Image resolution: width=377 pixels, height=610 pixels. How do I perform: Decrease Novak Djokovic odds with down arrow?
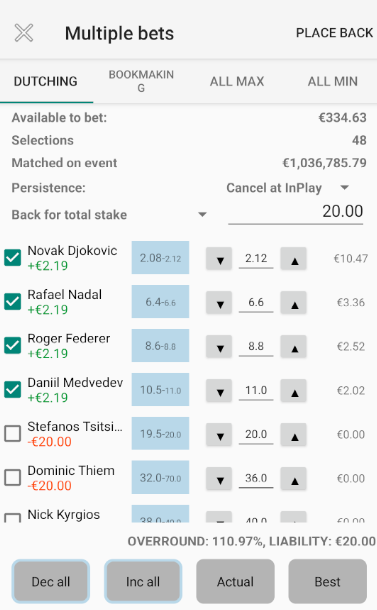coord(219,259)
